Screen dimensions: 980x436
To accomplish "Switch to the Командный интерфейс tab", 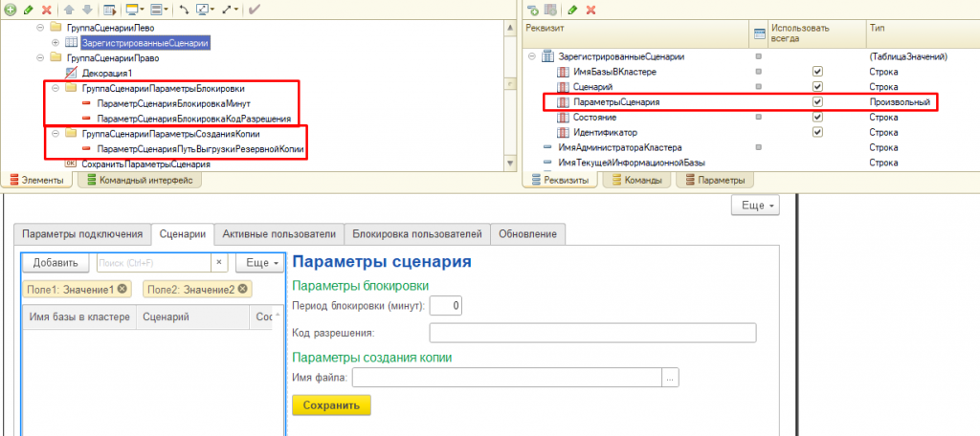I will pyautogui.click(x=139, y=181).
